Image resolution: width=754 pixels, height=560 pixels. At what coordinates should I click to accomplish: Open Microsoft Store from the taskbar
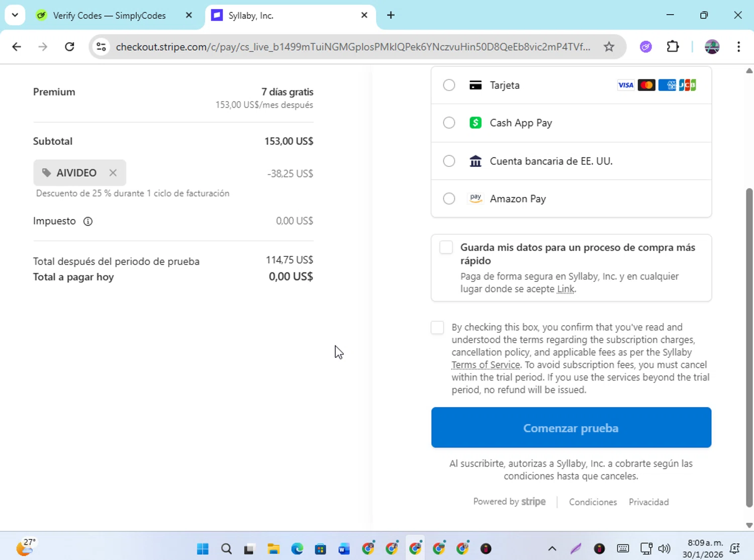(x=321, y=548)
